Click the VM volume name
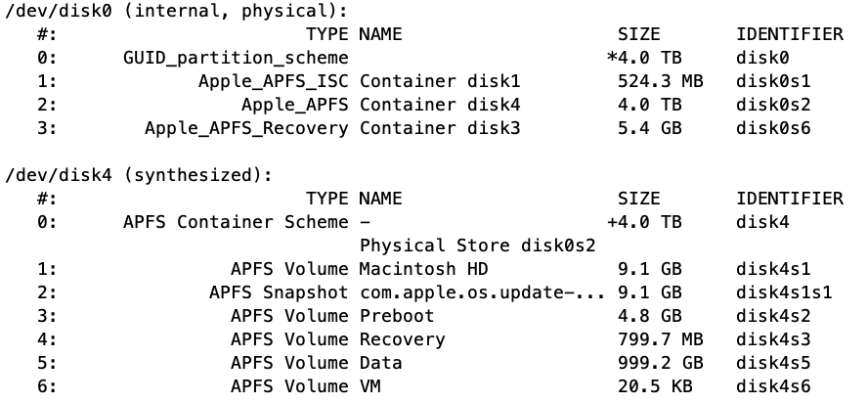868x403 pixels. [370, 386]
